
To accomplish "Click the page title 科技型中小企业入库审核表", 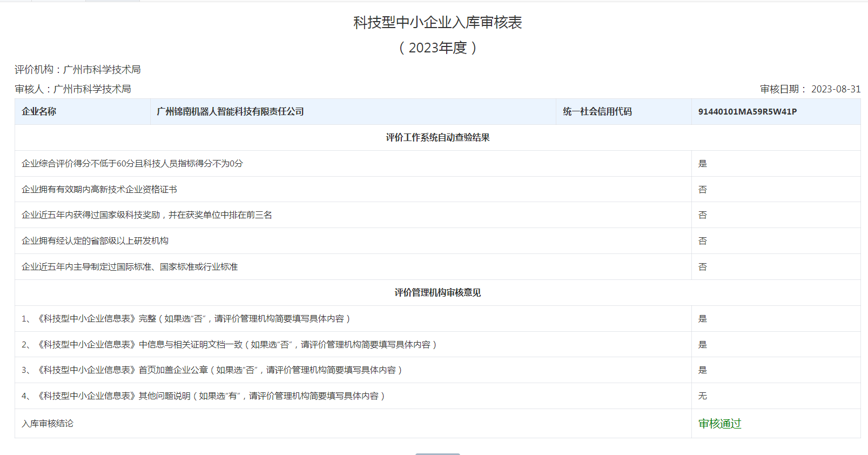I will (438, 23).
